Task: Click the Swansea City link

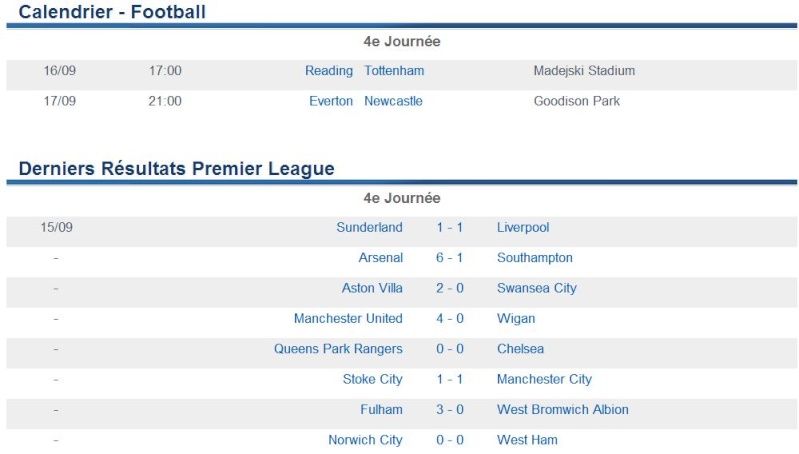Action: tap(537, 289)
